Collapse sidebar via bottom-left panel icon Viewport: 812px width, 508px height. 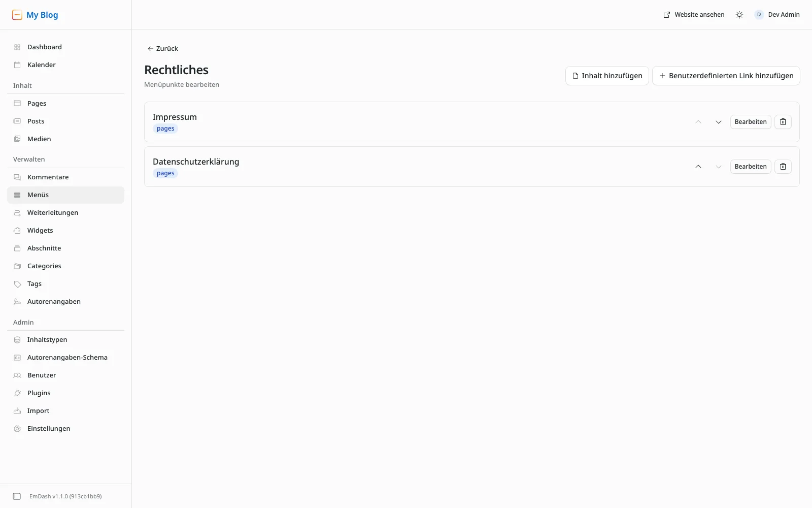[x=17, y=496]
